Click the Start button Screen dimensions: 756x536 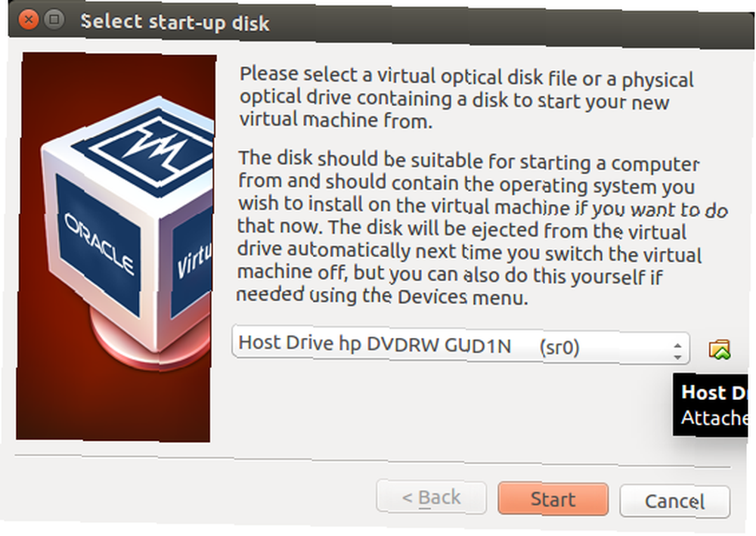pyautogui.click(x=553, y=500)
